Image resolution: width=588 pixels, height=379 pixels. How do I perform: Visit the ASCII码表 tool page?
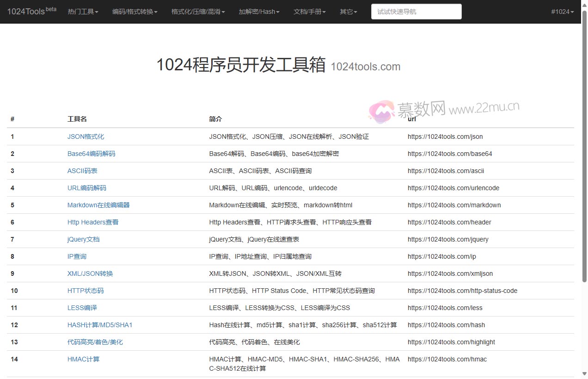tap(82, 171)
